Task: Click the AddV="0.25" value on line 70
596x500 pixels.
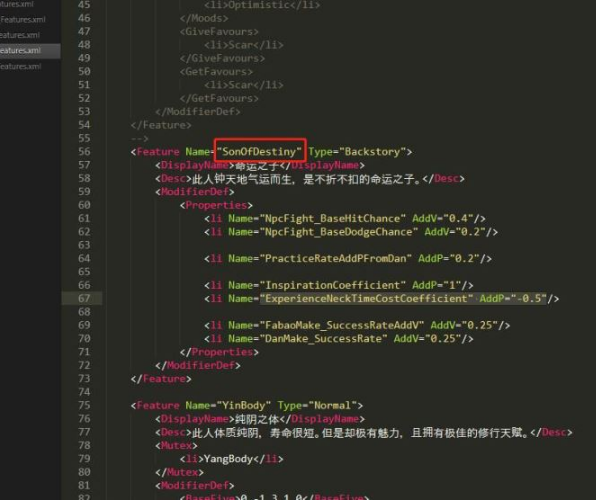Action: [427, 338]
